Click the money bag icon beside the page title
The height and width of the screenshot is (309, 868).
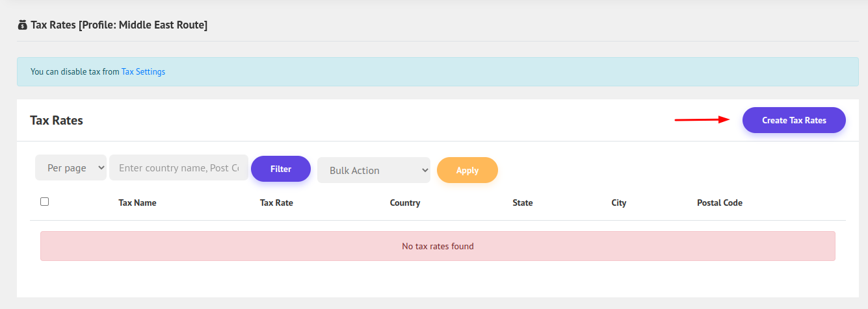(23, 25)
